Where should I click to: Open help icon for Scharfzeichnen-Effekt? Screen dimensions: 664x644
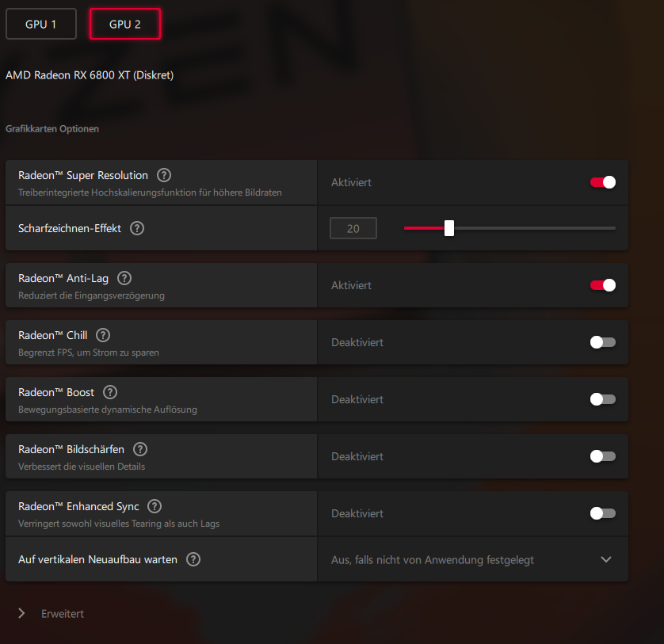pyautogui.click(x=137, y=228)
